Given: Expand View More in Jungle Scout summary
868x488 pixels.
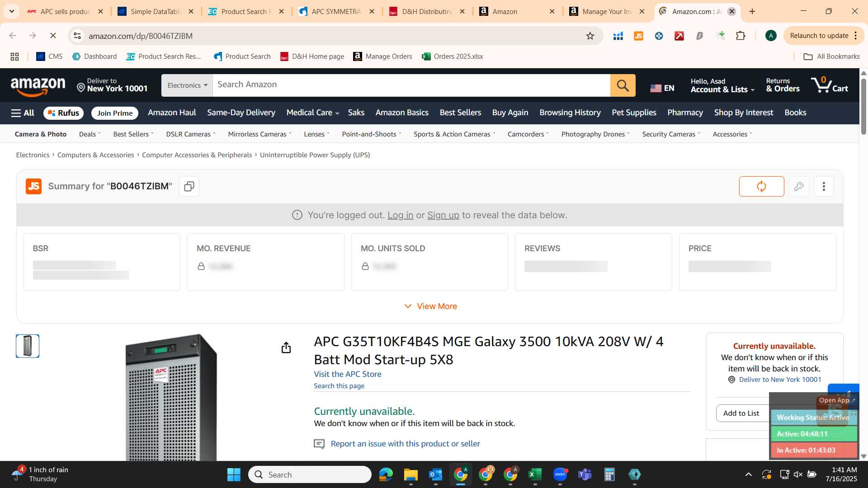Looking at the screenshot, I should (x=430, y=306).
